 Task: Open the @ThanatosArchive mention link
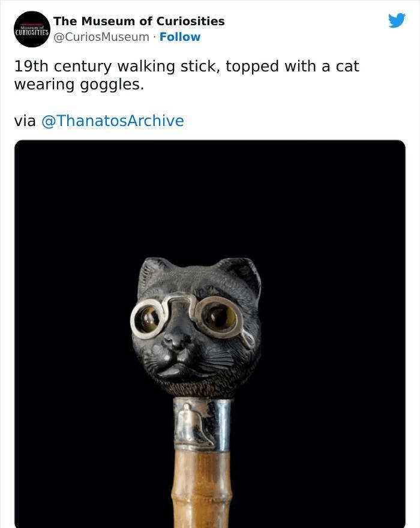(112, 121)
